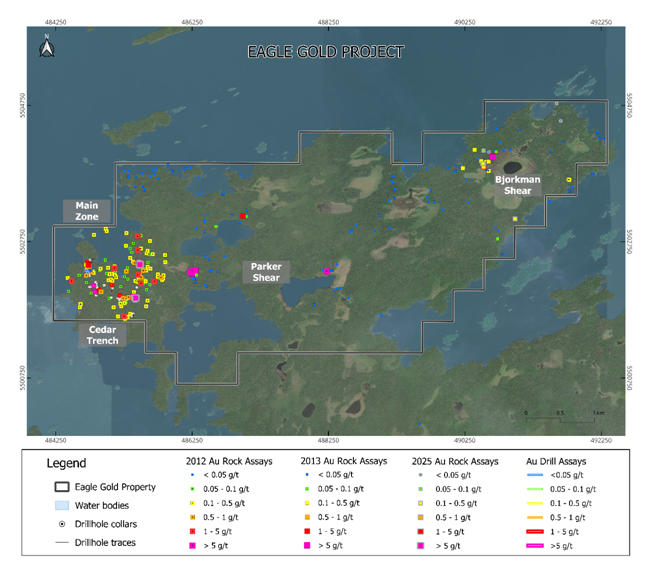Viewport: 648px width, 567px height.
Task: Click the Au Drill '>5 g/t' magenta line swatch
Action: click(534, 548)
